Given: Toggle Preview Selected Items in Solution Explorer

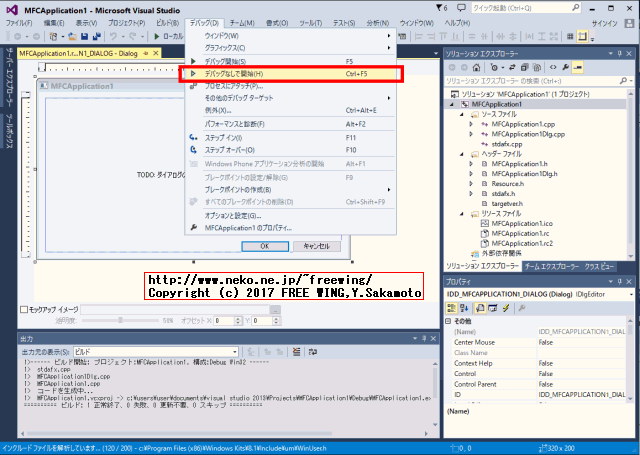Looking at the screenshot, I should (x=578, y=67).
